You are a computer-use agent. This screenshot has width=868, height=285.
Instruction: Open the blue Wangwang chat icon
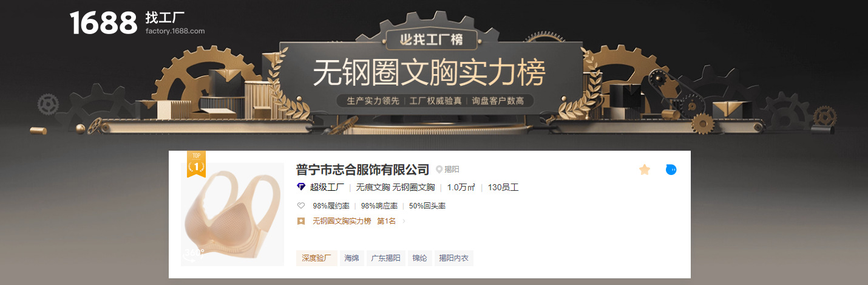[671, 170]
